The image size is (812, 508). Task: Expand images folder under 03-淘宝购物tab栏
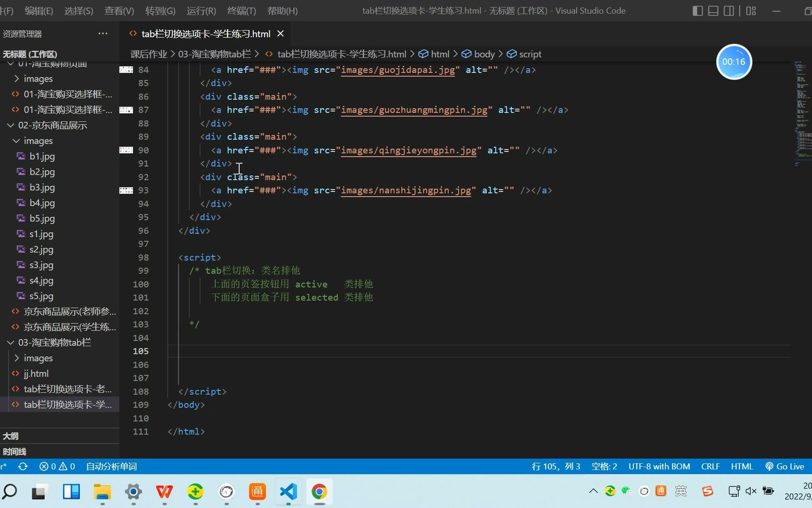tap(38, 358)
